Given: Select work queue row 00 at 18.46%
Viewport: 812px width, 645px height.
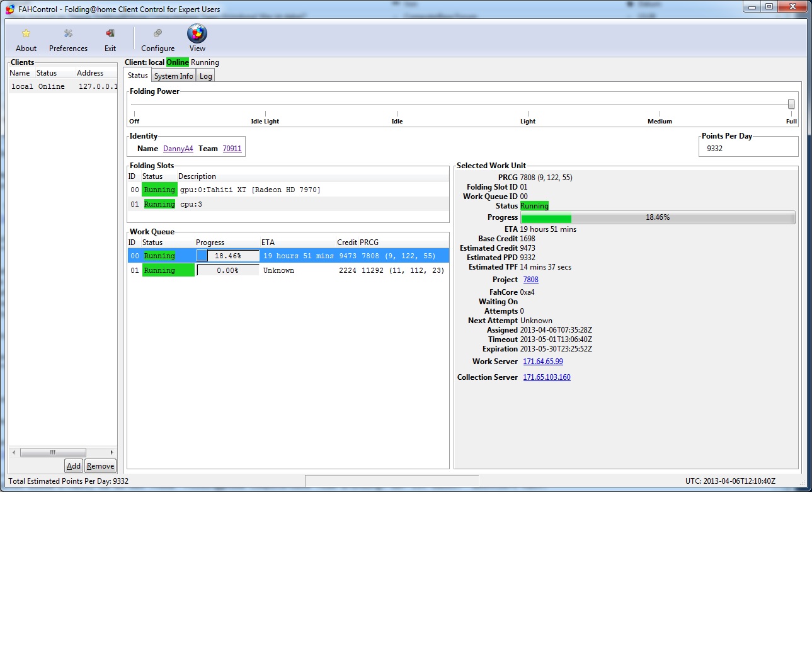Looking at the screenshot, I should (x=288, y=256).
